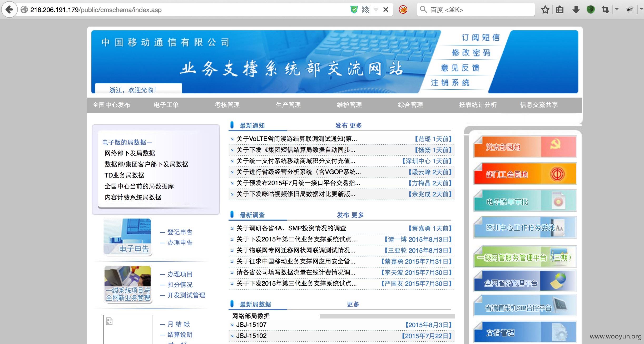Click the 电子申告 thumbnail image
The width and height of the screenshot is (644, 344).
point(128,237)
